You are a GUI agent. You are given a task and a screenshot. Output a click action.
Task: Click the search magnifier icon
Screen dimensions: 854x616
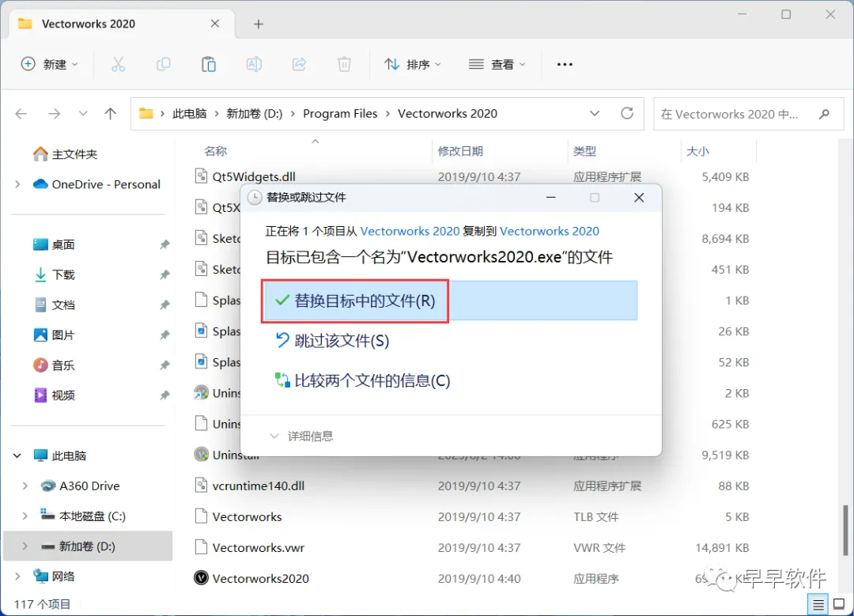coord(824,114)
